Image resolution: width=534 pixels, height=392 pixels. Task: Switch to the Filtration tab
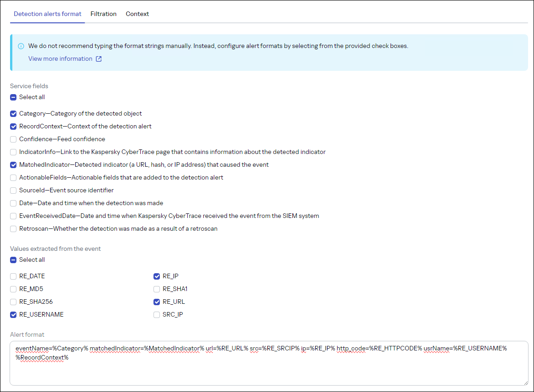point(104,14)
